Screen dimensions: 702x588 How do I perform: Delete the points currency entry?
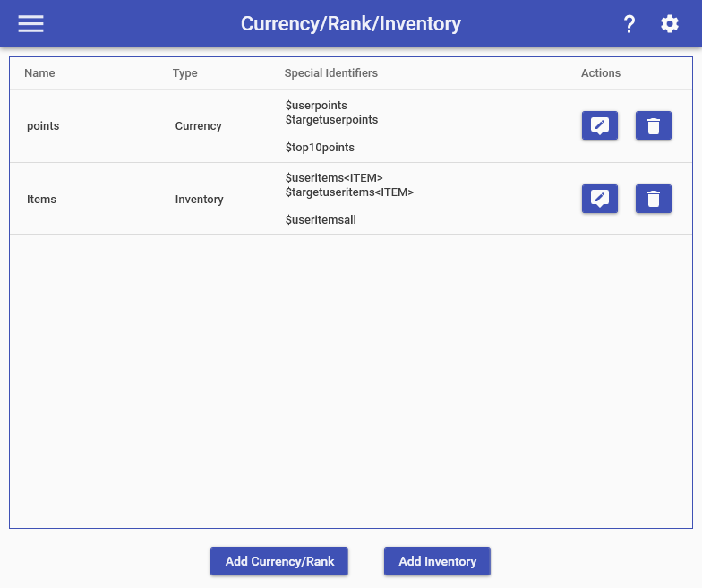point(654,126)
